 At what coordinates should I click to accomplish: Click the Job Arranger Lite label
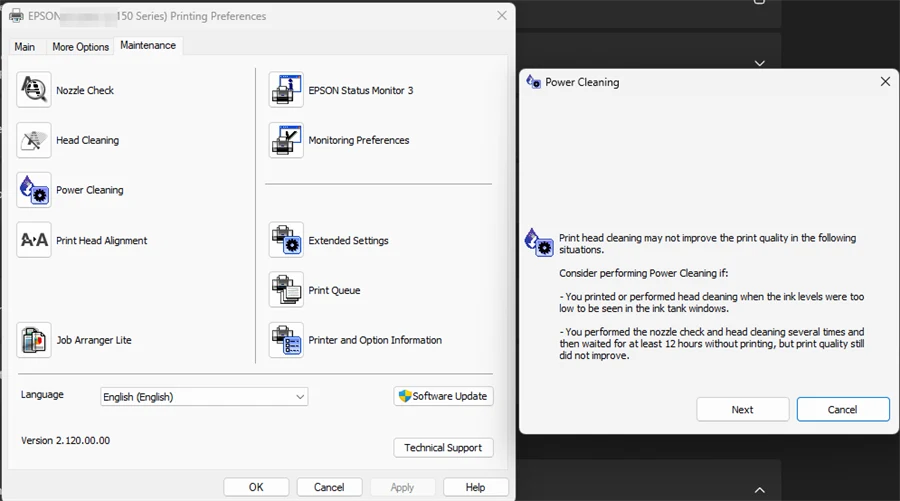coord(94,340)
